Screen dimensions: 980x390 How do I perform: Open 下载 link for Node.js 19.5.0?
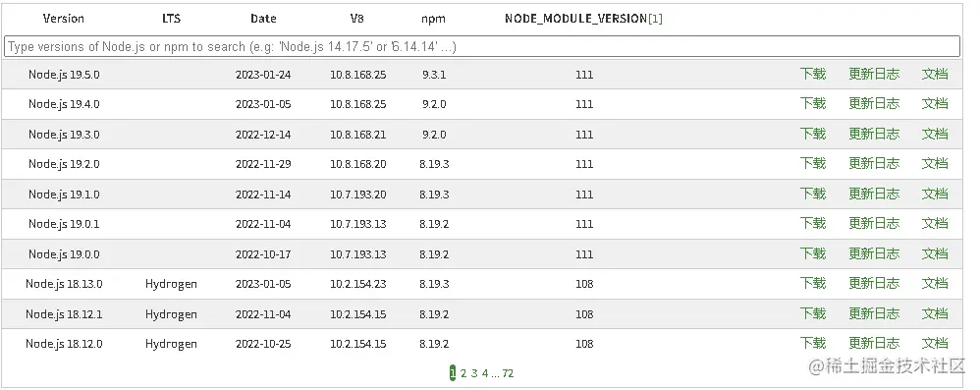coord(812,75)
